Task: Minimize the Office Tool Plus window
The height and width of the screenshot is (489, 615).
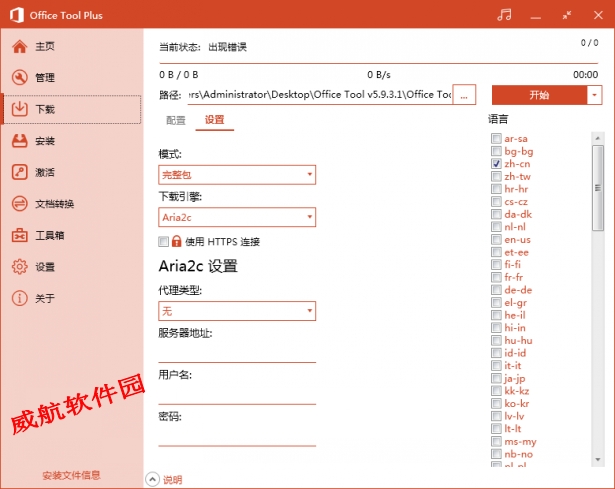Action: pyautogui.click(x=536, y=16)
